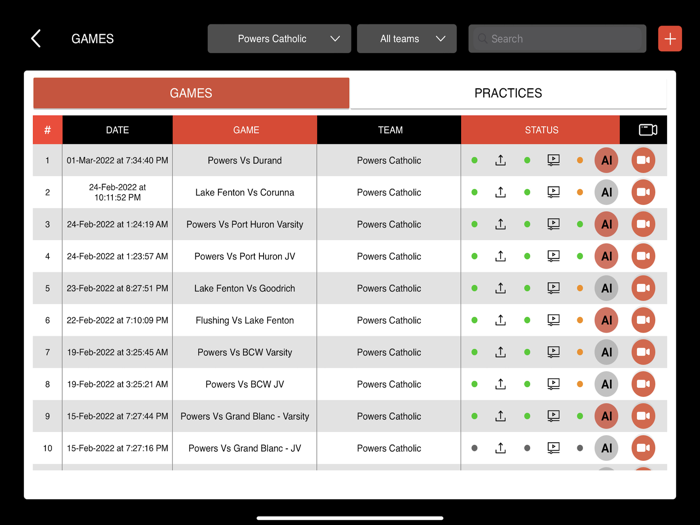Upload icon for Powers Vs Grand Blanc - JV
Viewport: 700px width, 525px height.
point(500,448)
